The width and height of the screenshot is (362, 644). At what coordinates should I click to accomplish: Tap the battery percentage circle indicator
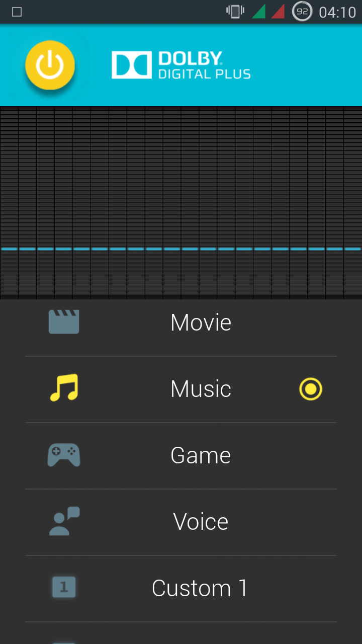302,12
